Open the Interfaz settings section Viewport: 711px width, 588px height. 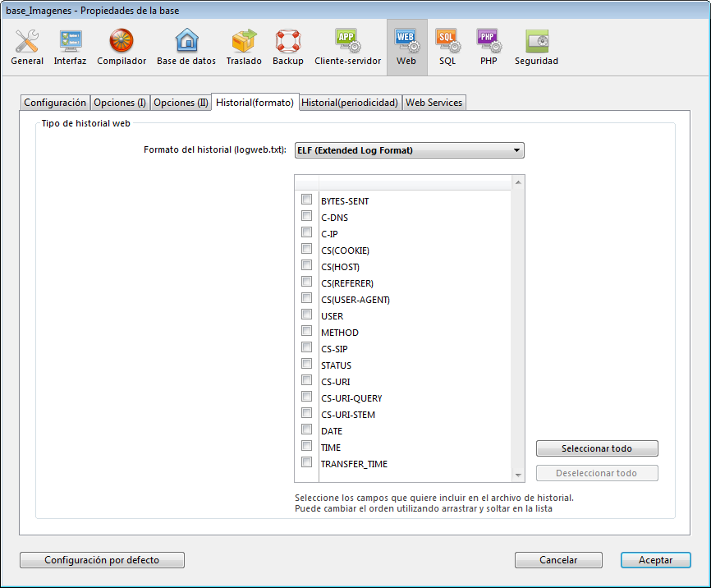pos(70,47)
